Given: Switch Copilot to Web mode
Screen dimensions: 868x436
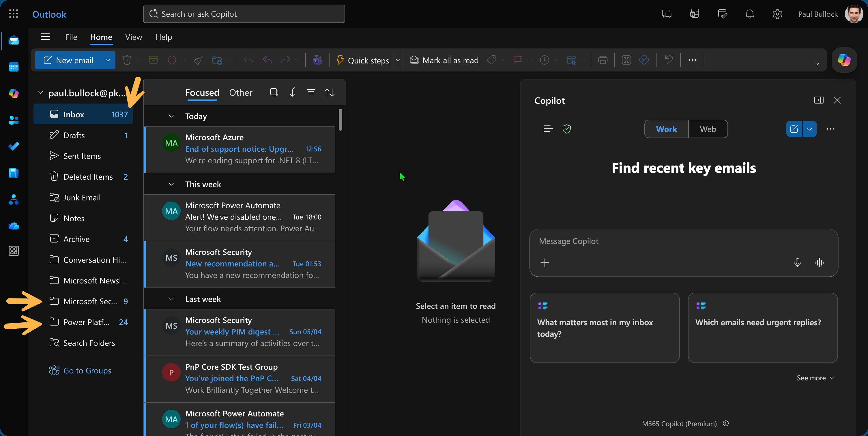Looking at the screenshot, I should [708, 129].
